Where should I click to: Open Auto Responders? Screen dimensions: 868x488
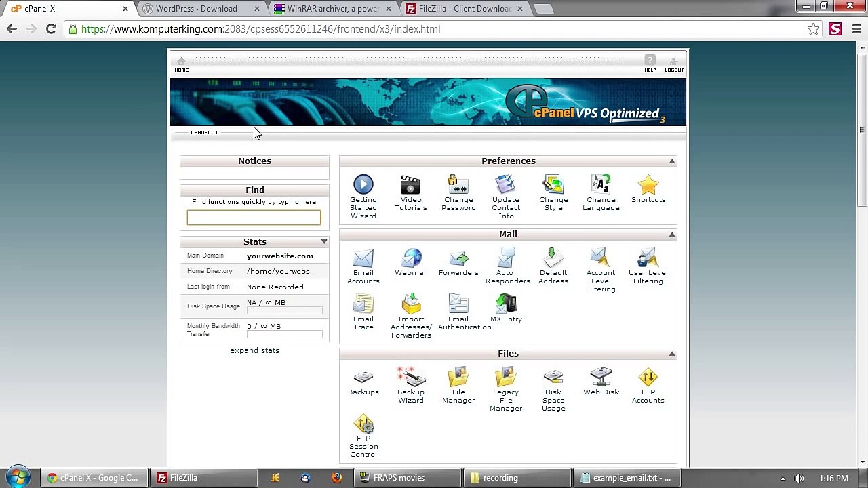507,266
